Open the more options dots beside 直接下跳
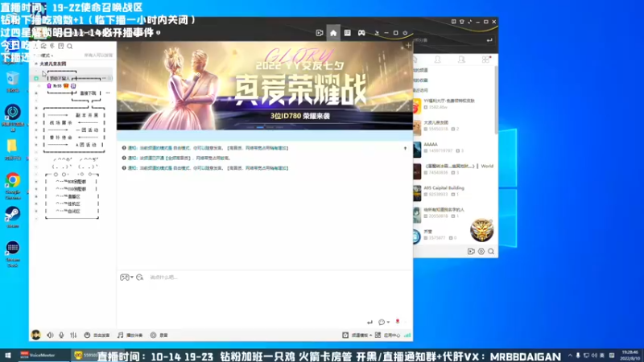 click(x=108, y=93)
